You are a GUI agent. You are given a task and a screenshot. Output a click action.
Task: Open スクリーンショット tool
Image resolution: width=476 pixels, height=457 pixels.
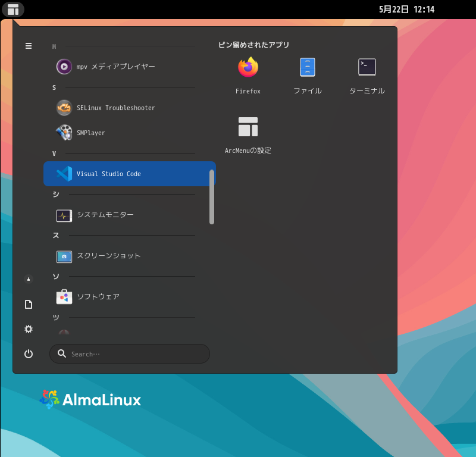(x=130, y=256)
